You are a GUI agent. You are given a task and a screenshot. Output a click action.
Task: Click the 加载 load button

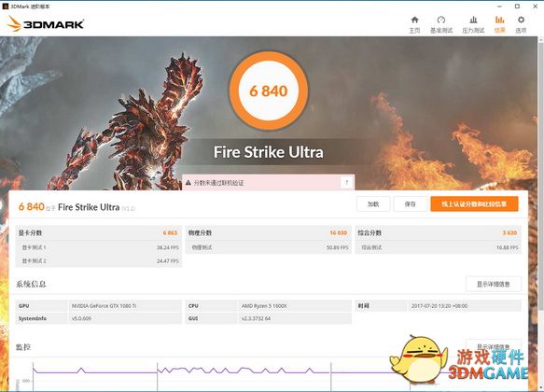(x=373, y=204)
